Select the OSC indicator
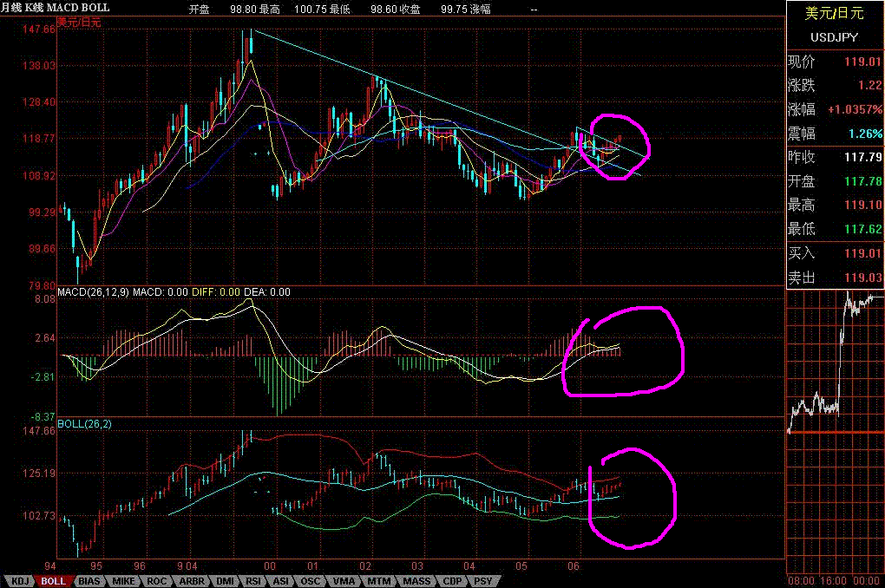885x588 pixels. pos(309,581)
